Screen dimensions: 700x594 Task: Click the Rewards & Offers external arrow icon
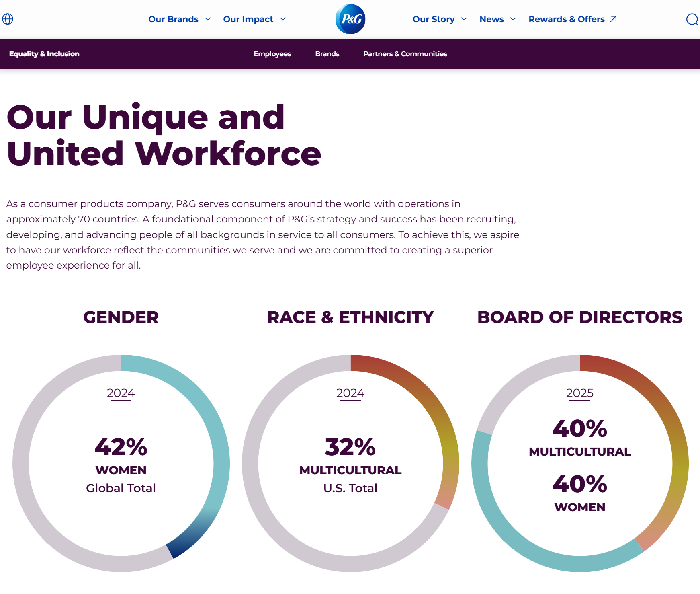click(613, 19)
